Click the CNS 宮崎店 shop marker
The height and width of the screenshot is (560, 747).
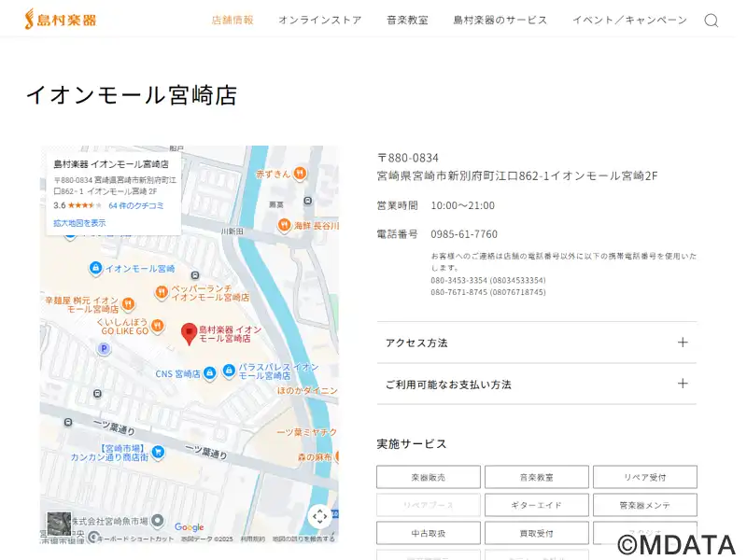tap(209, 373)
